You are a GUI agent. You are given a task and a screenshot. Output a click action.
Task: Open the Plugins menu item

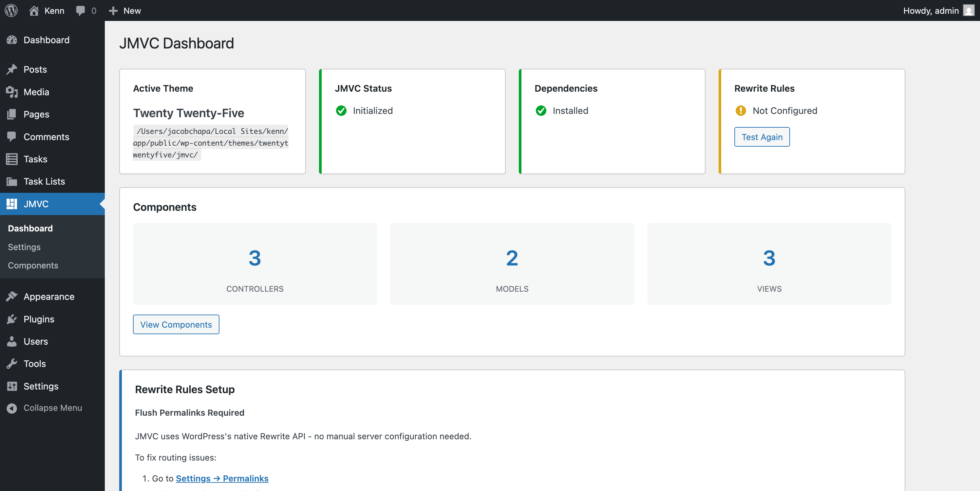point(52,319)
